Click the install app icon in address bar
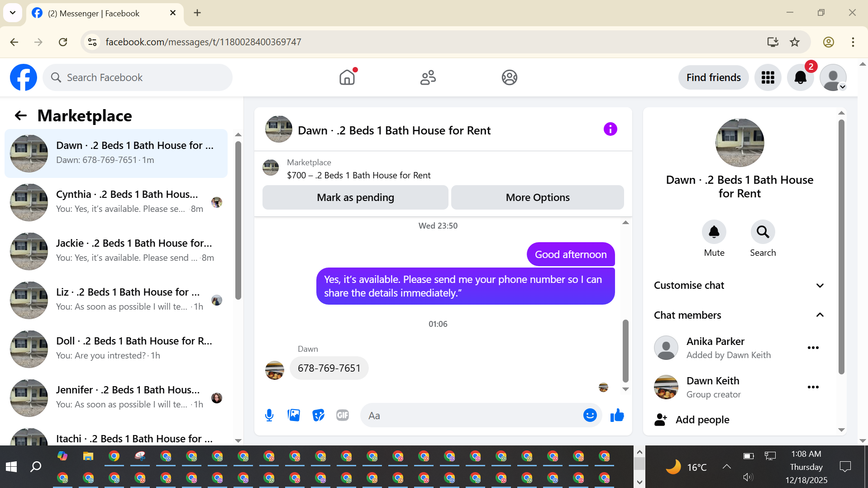This screenshot has width=868, height=488. (x=773, y=42)
